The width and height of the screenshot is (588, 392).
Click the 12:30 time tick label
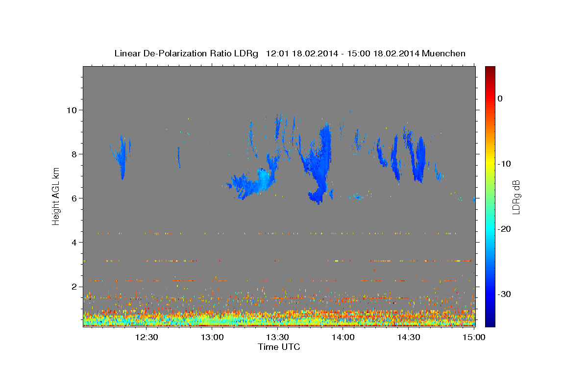tap(147, 337)
